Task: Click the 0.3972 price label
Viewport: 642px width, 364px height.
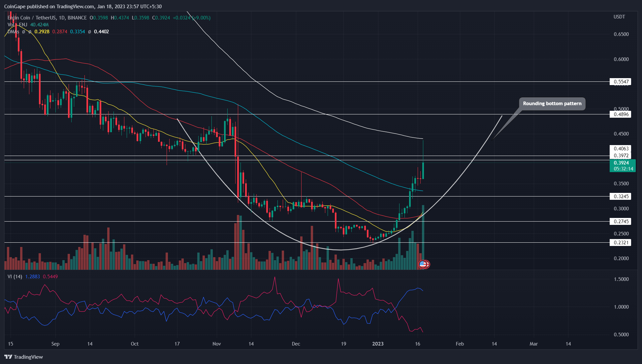Action: coord(620,155)
